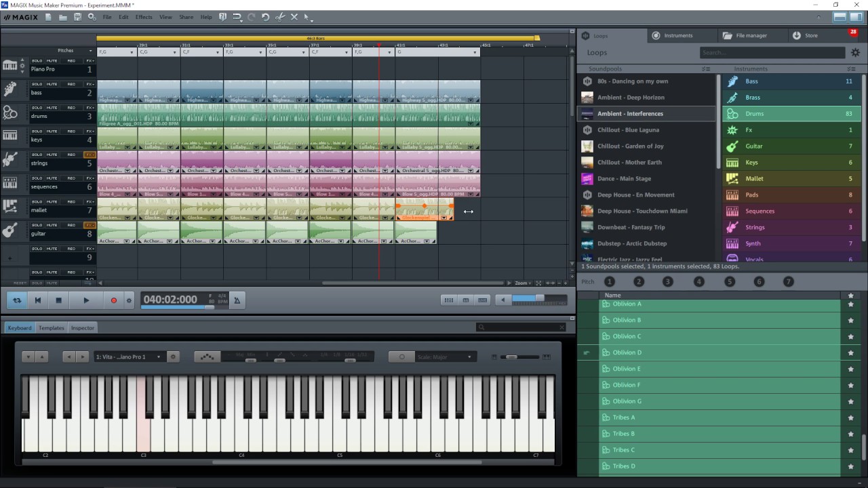Viewport: 868px width, 488px height.
Task: Arm recording on the keys track
Action: point(71,131)
